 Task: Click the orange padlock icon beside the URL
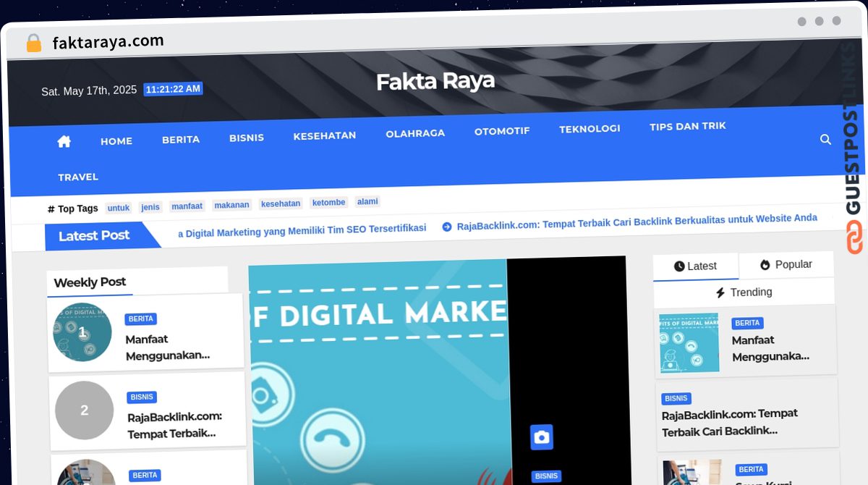pyautogui.click(x=34, y=43)
